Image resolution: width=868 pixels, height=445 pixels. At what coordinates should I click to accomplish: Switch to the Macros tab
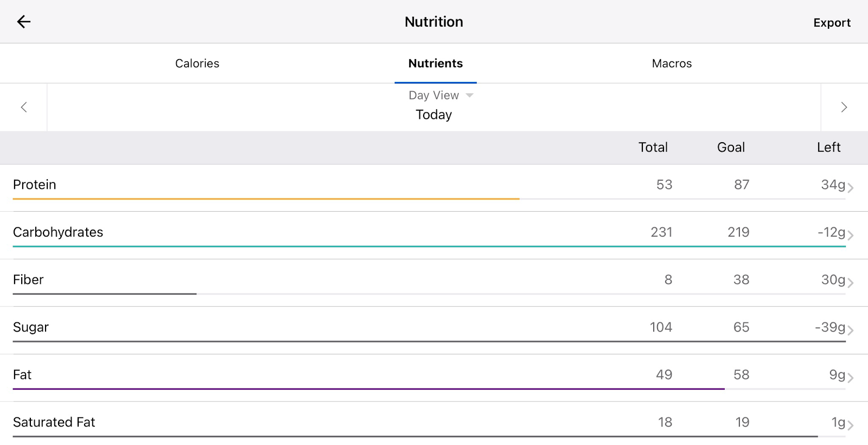672,63
